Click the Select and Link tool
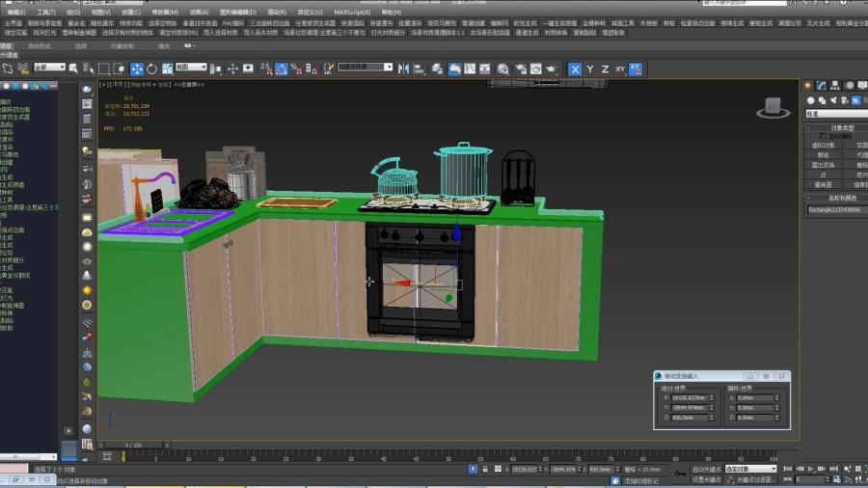The image size is (868, 488). [8, 68]
